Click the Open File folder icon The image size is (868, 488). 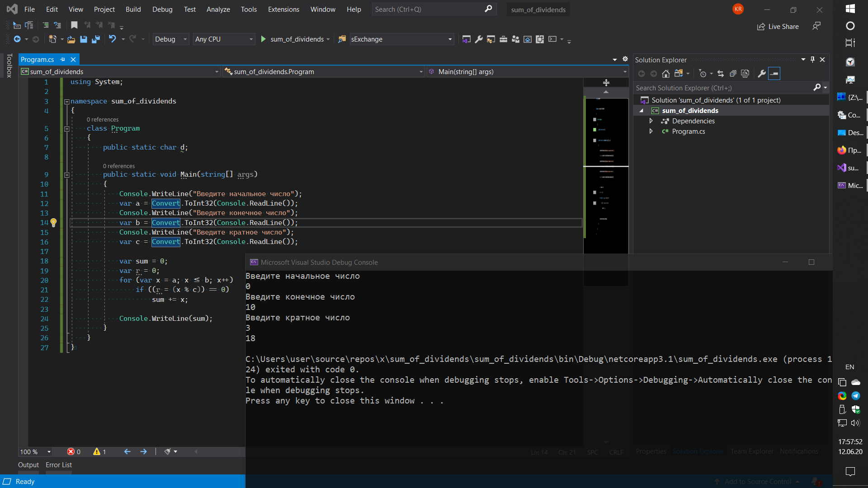coord(71,39)
